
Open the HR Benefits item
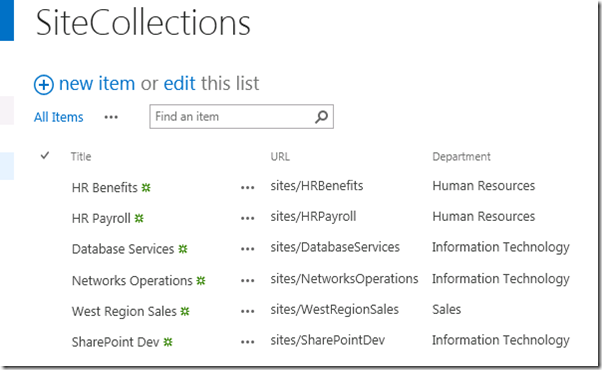104,188
